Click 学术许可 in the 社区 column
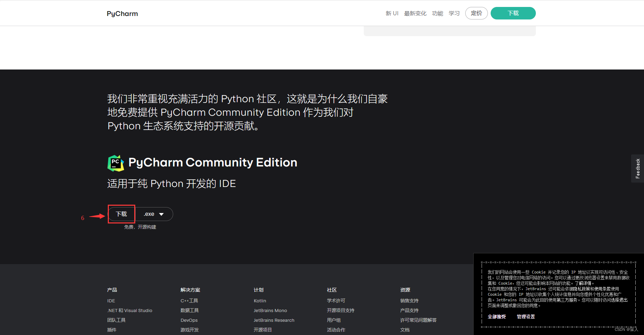Screen dimensions: 644x335 336,301
